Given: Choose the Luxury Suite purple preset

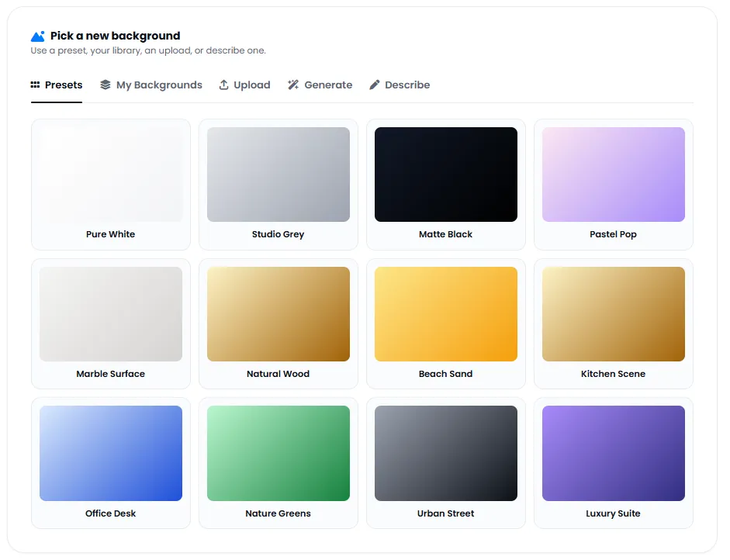Looking at the screenshot, I should coord(614,454).
